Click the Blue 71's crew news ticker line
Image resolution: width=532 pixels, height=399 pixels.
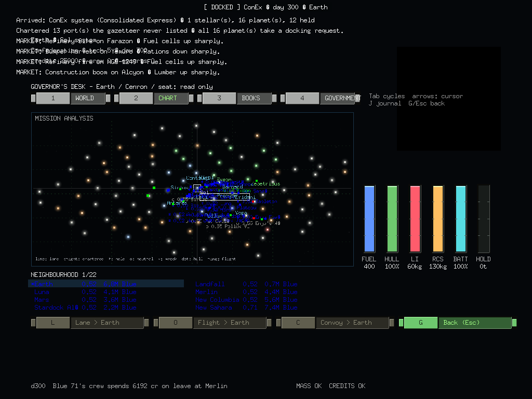[x=129, y=386]
